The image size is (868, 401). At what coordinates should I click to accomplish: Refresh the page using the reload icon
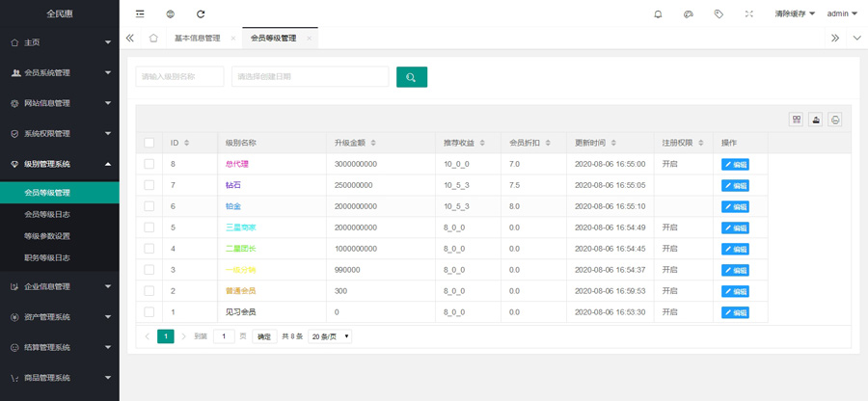[x=201, y=14]
